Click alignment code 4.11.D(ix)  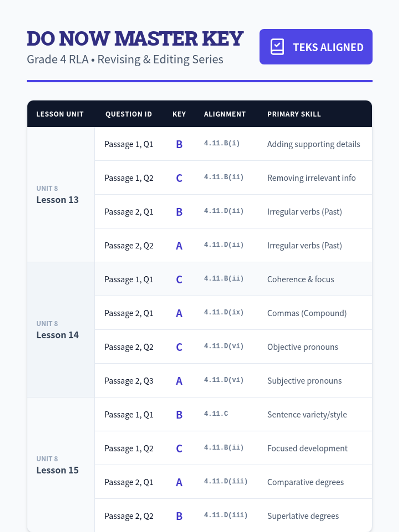[224, 312]
